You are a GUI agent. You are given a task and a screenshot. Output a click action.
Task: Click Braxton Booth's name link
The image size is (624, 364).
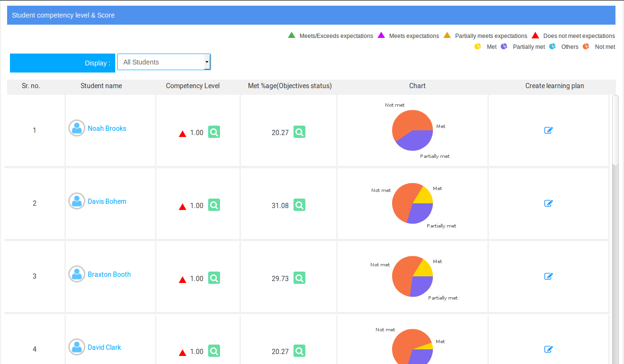point(109,274)
